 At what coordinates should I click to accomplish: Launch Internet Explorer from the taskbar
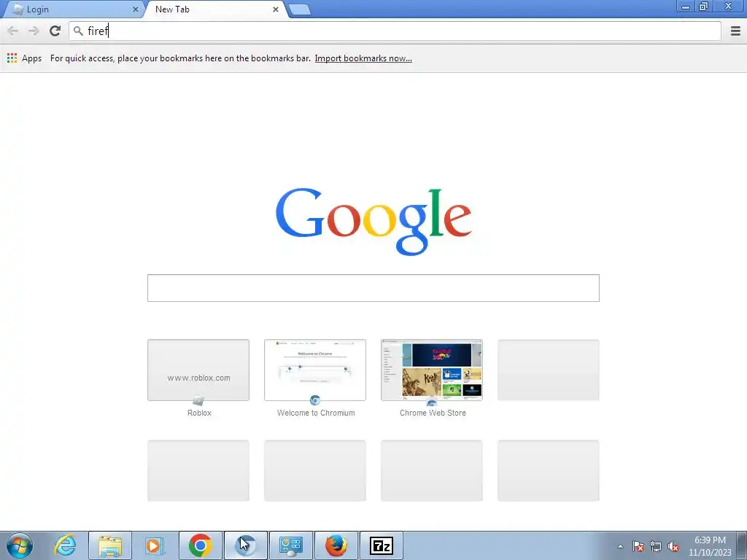coord(65,545)
